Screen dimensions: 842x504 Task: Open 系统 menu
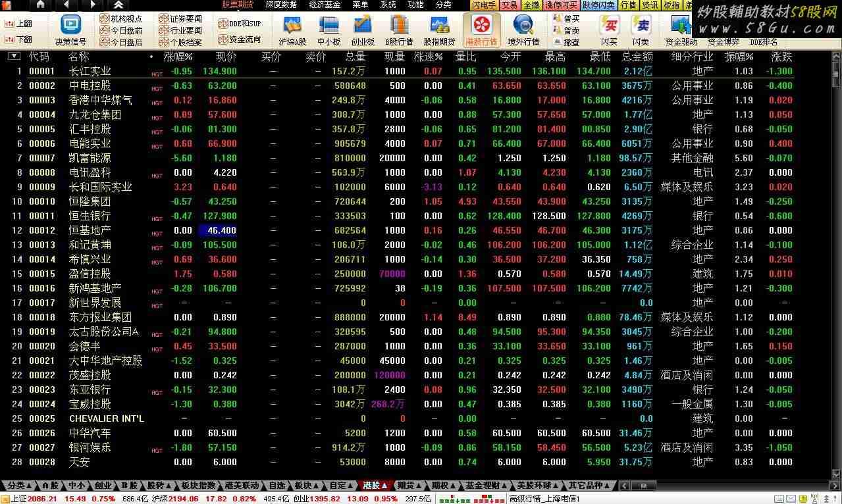click(x=388, y=5)
